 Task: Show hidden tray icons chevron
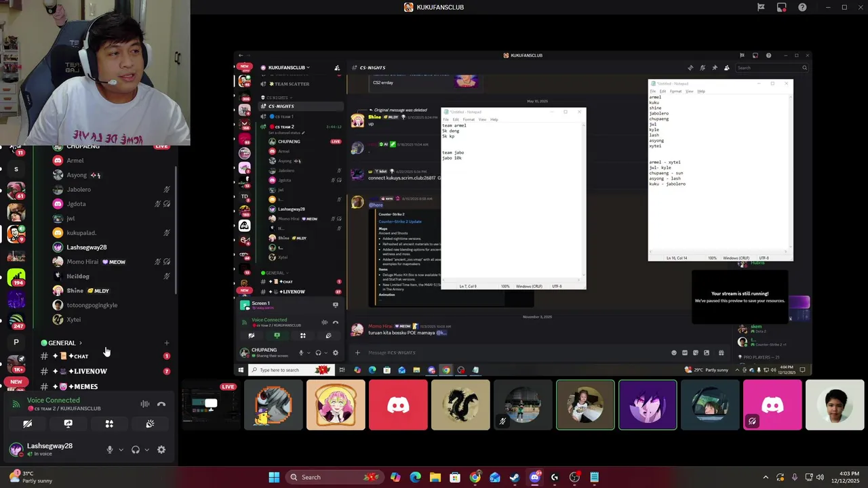click(x=766, y=477)
